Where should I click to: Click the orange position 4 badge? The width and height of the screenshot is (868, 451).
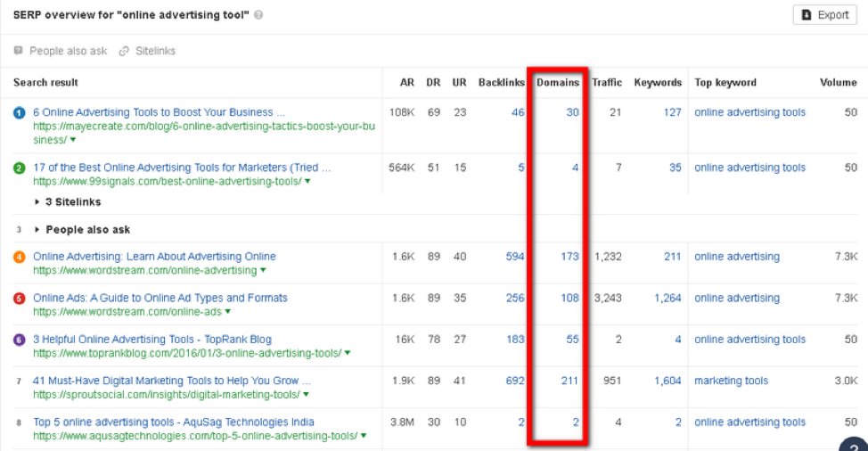(20, 258)
